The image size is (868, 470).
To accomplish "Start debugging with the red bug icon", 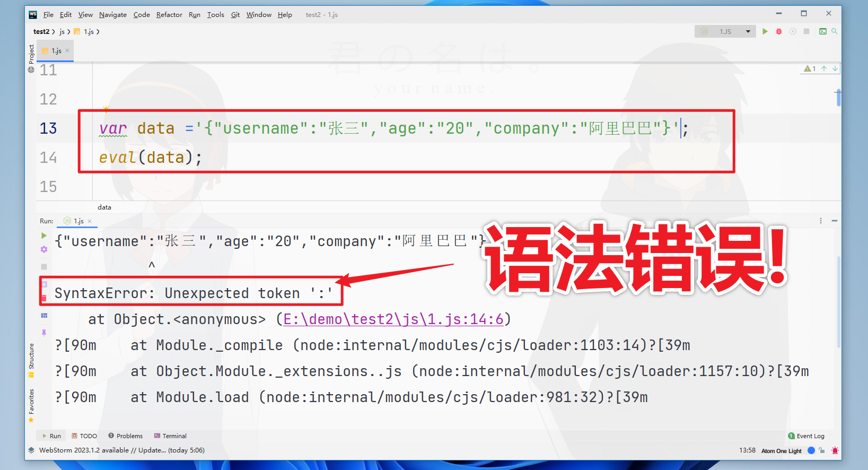I will [779, 31].
